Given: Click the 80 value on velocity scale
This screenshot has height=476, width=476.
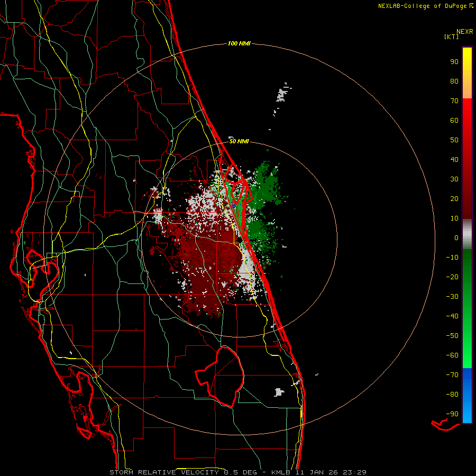Looking at the screenshot, I should pyautogui.click(x=454, y=81).
